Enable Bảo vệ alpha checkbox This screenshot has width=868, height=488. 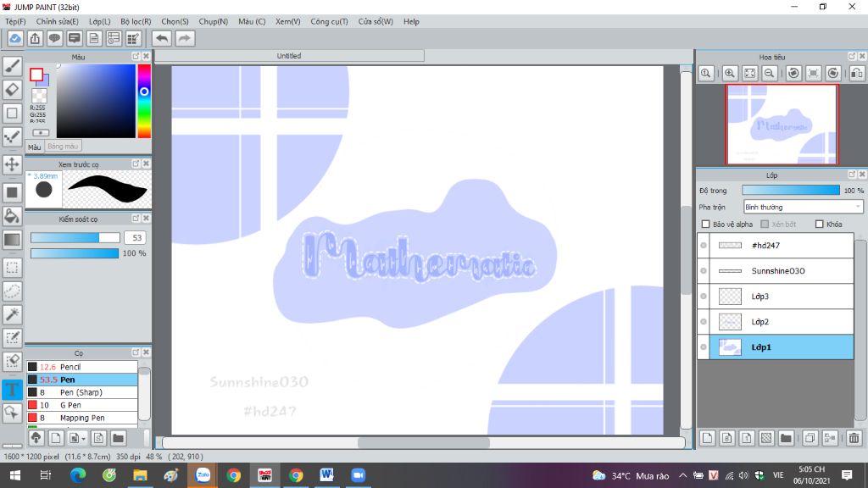[705, 224]
